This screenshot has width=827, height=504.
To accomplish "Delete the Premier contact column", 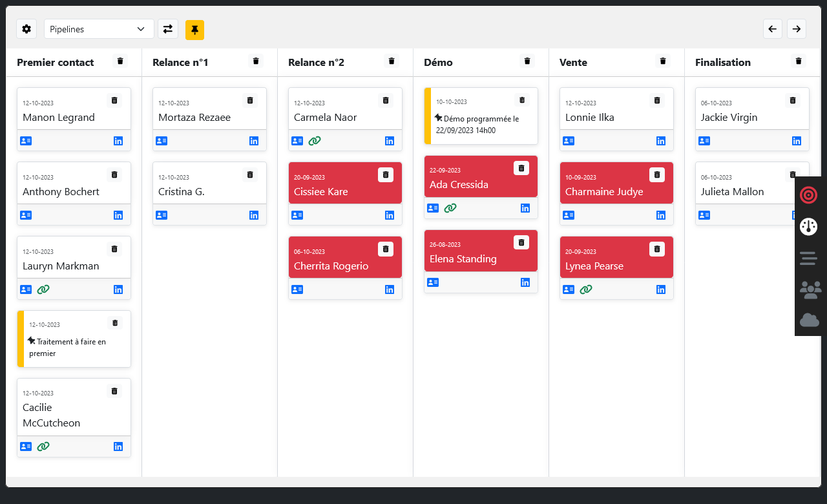I will 120,61.
